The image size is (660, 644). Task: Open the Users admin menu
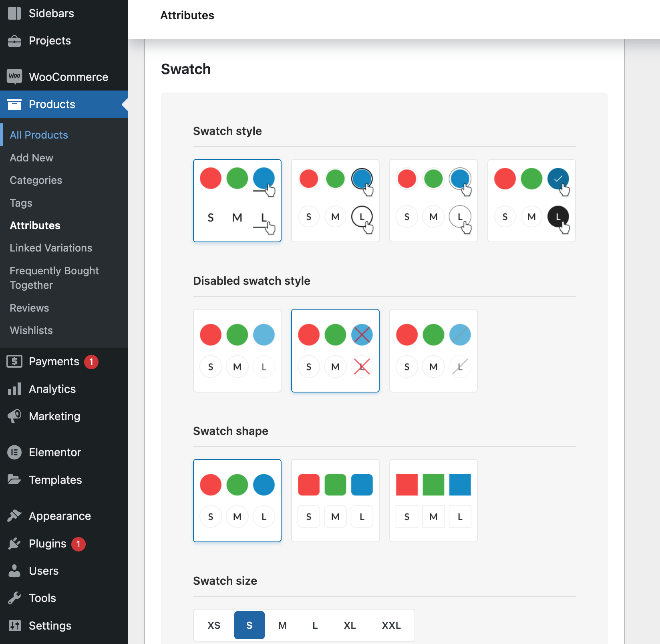point(64,571)
